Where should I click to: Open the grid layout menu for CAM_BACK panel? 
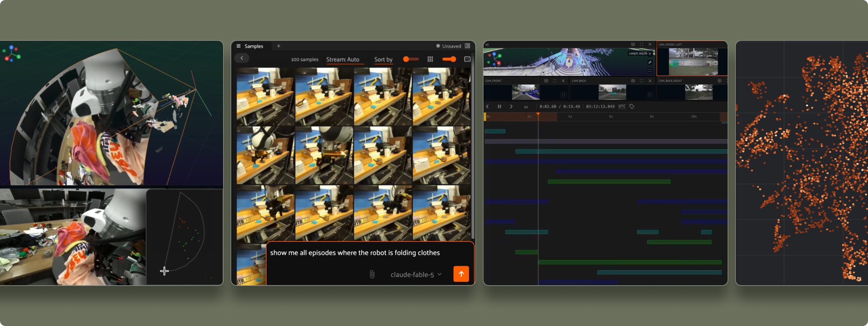pyautogui.click(x=633, y=81)
